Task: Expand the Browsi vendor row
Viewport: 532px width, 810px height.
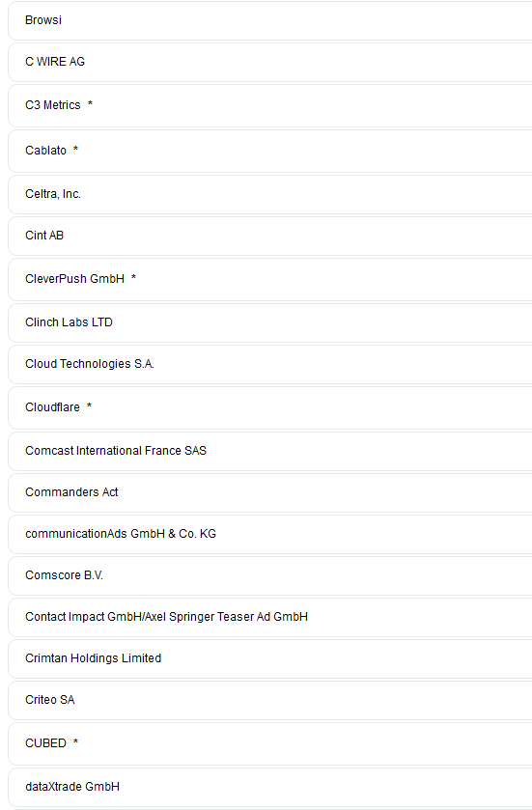Action: pyautogui.click(x=270, y=20)
